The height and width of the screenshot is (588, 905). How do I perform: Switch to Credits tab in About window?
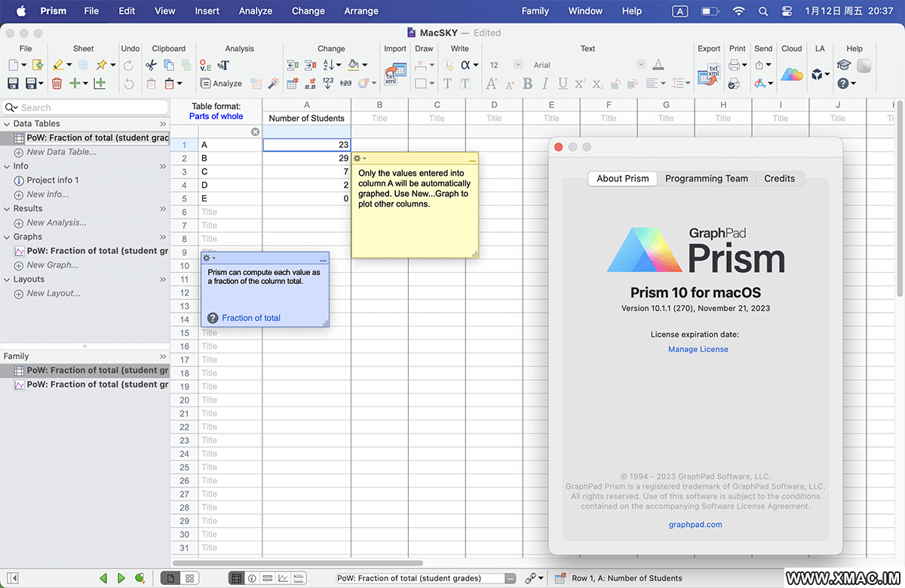[779, 179]
